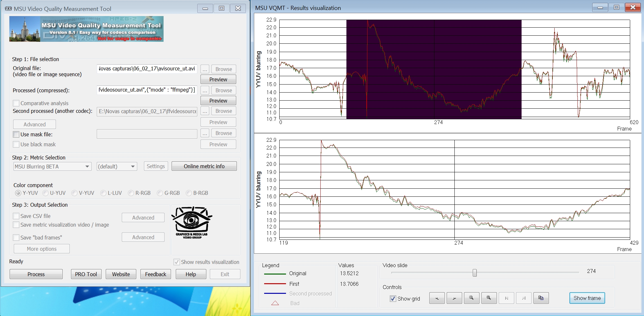
Task: Select Y-YUV color component
Action: click(x=18, y=193)
